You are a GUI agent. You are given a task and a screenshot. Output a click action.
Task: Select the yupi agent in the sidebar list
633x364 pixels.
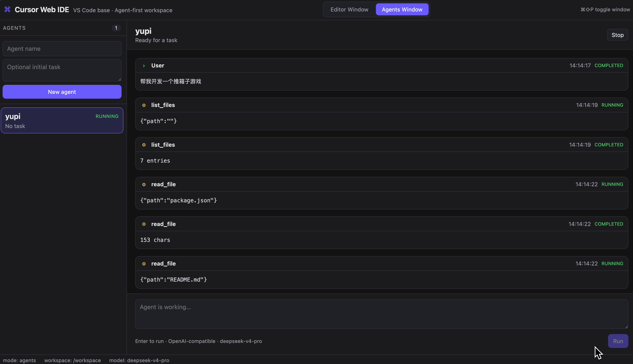(x=62, y=120)
